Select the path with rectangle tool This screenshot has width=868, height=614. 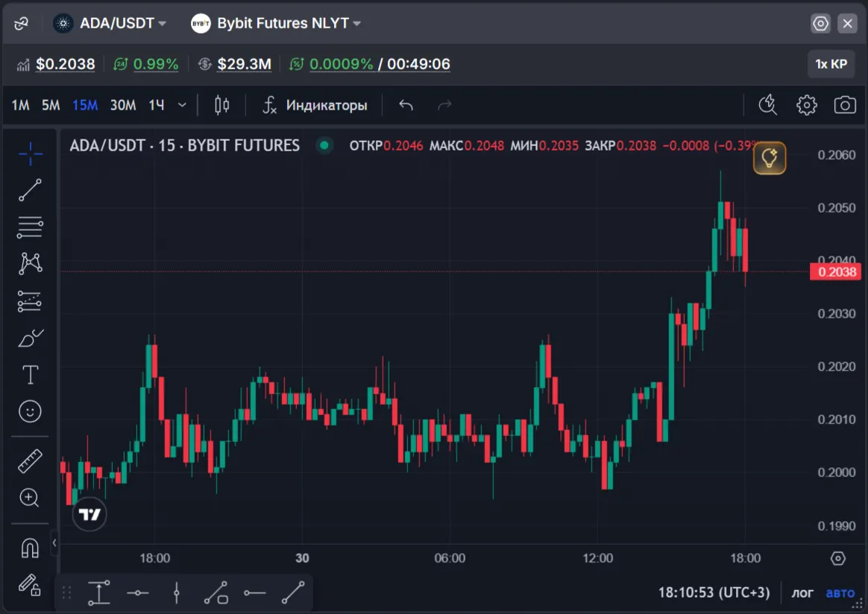pos(216,593)
